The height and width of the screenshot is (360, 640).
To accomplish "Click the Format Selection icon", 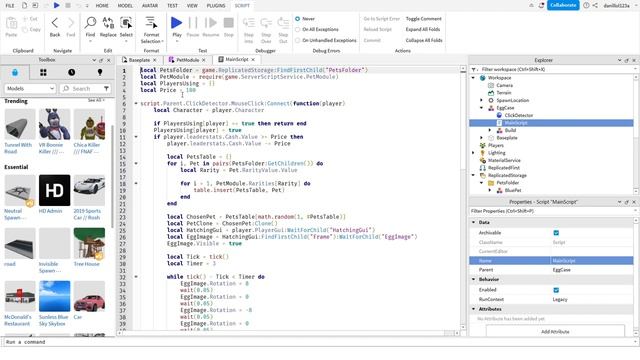I will click(151, 23).
